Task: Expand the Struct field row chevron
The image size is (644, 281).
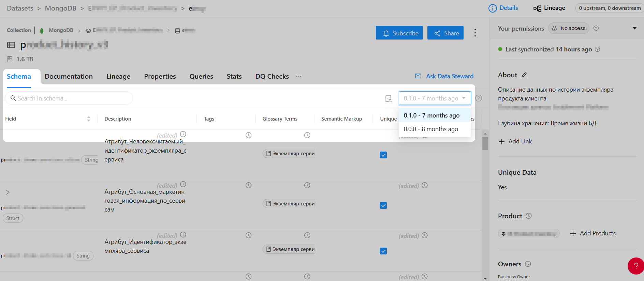Action: point(8,192)
